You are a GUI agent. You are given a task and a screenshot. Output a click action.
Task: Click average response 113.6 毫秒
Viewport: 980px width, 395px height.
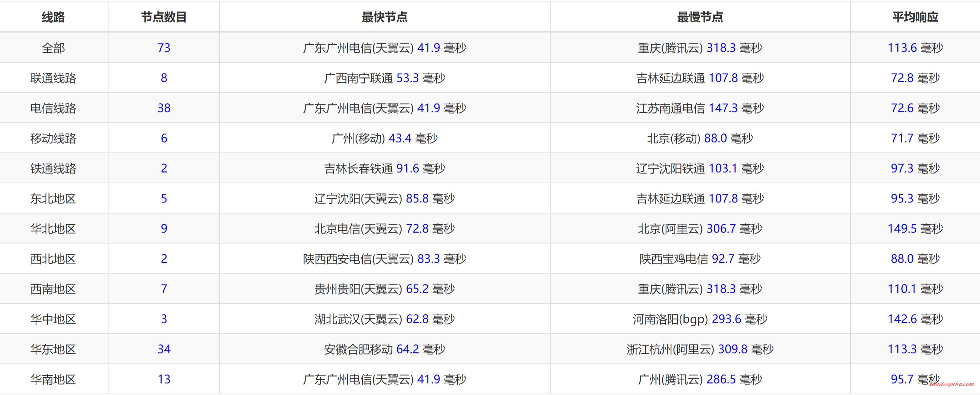(x=915, y=48)
